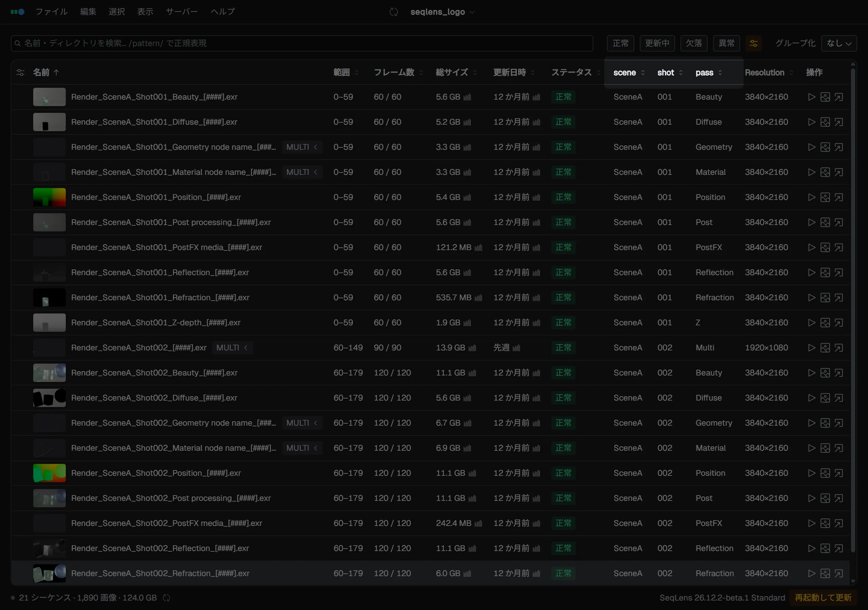Open the 選択 menu

(x=116, y=12)
